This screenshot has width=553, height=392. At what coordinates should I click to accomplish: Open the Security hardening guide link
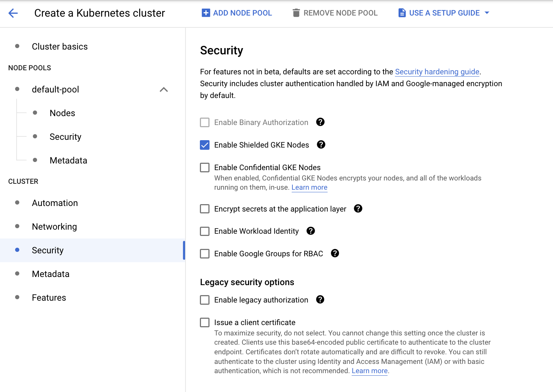click(437, 72)
